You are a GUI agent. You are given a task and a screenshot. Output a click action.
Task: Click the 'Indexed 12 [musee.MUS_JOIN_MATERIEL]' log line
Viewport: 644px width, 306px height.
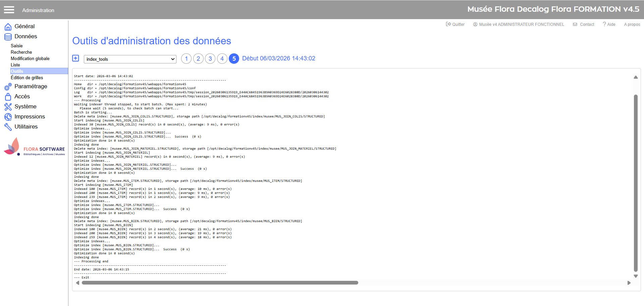pos(159,157)
